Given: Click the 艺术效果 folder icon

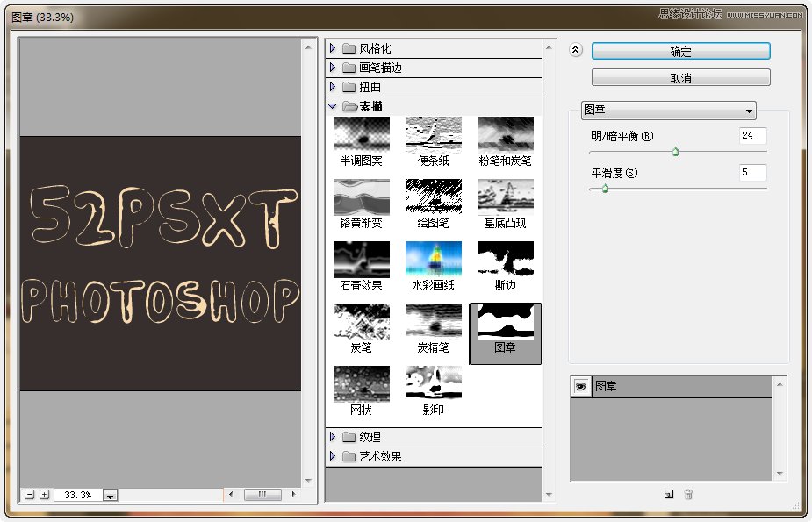Looking at the screenshot, I should [x=349, y=456].
